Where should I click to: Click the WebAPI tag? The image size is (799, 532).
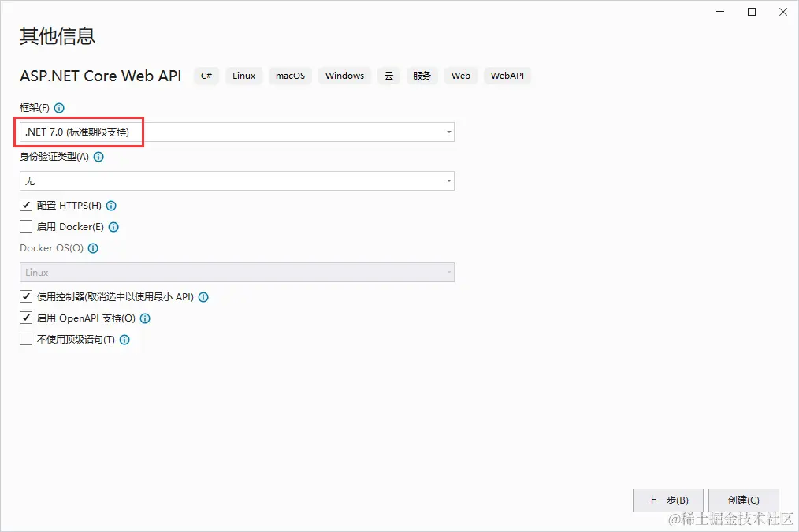[507, 76]
